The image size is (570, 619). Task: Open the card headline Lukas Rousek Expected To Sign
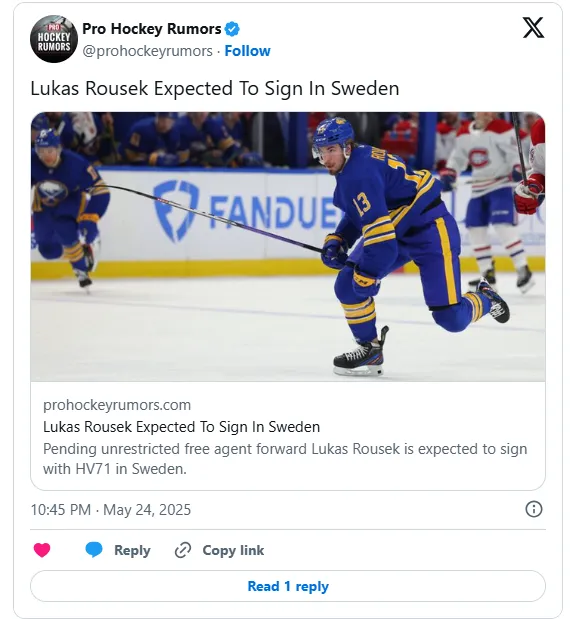coord(182,427)
